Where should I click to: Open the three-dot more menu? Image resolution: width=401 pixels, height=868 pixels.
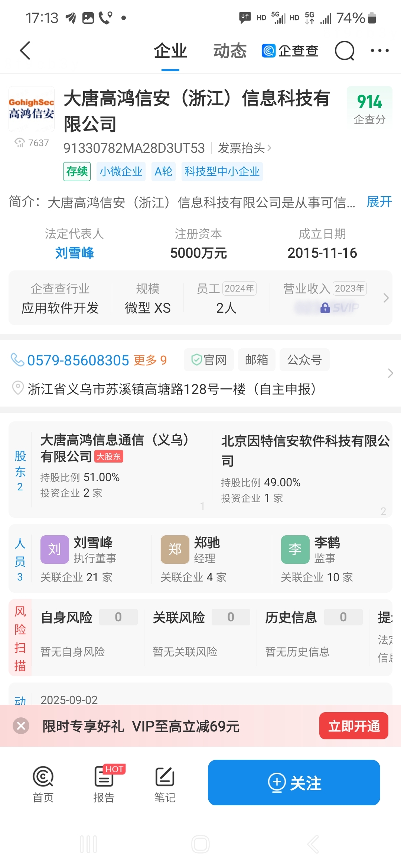coord(379,50)
